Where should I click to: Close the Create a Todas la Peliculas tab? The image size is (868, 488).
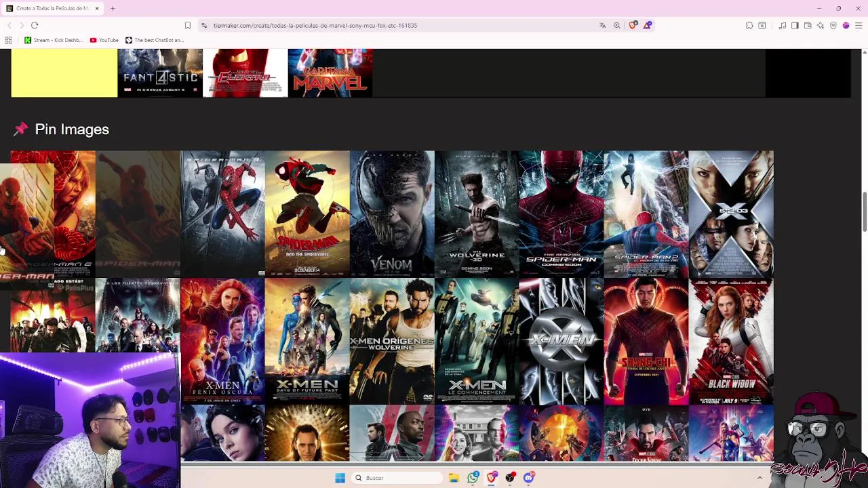click(97, 8)
